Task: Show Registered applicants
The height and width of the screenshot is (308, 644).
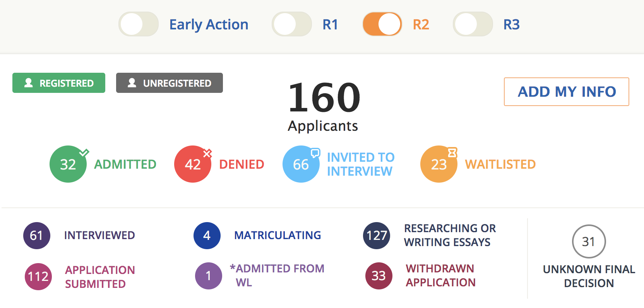Action: (x=59, y=83)
